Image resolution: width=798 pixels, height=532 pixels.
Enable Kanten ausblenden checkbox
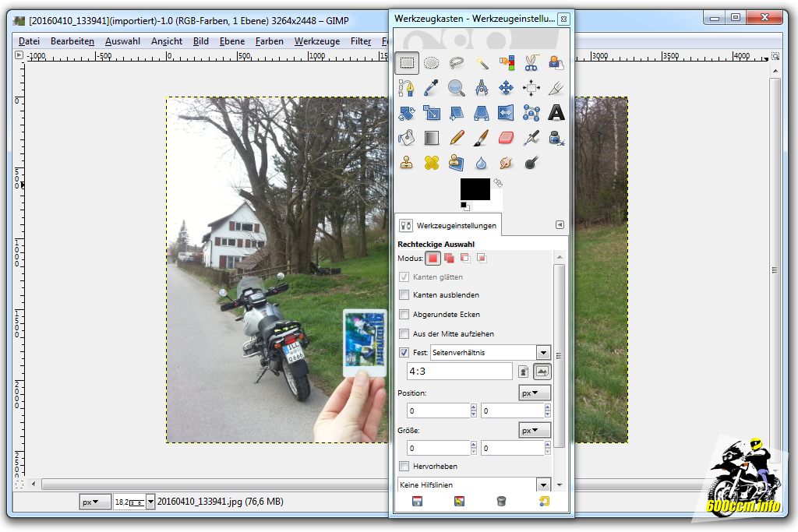pos(404,295)
